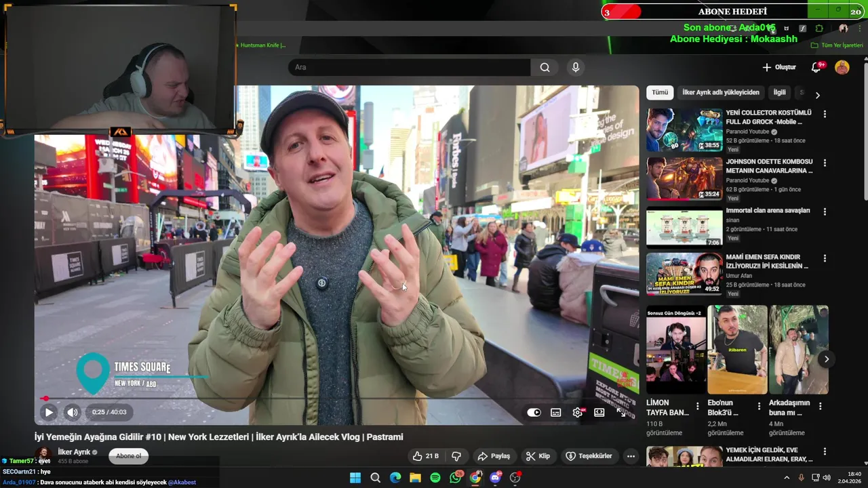Viewport: 868px width, 488px height.
Task: Create a clip with Klip button
Action: click(538, 456)
